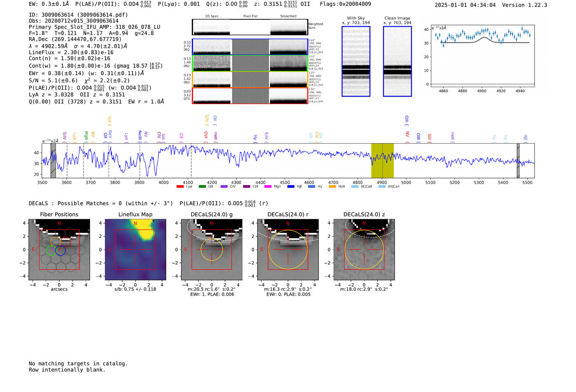Click the No matching targets in catalog text
The height and width of the screenshot is (392, 576).
tap(78, 363)
